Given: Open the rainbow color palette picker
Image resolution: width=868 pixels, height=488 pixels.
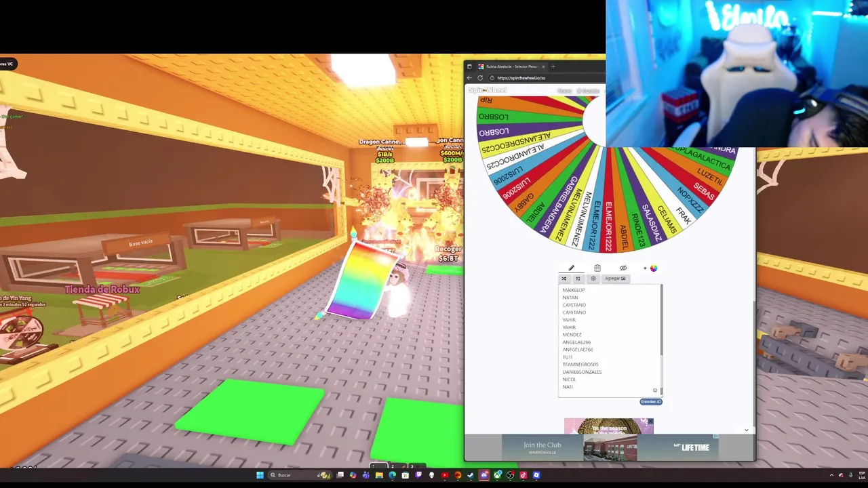Looking at the screenshot, I should coord(653,268).
